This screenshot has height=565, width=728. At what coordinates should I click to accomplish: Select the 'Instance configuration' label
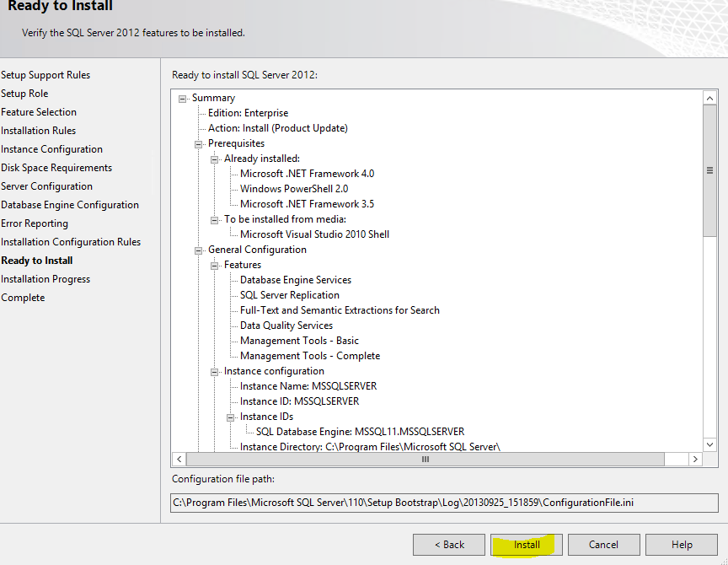point(274,371)
